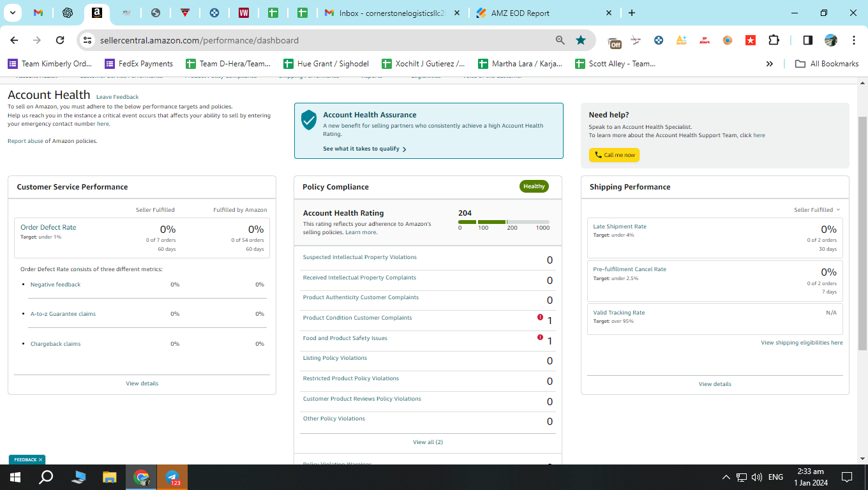Open Listing Policy Violations

(335, 358)
